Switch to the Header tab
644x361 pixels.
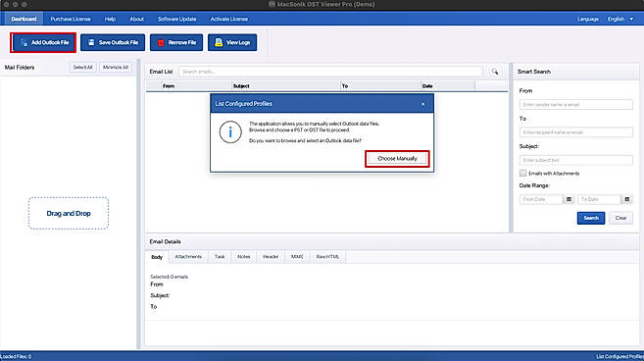coord(271,257)
